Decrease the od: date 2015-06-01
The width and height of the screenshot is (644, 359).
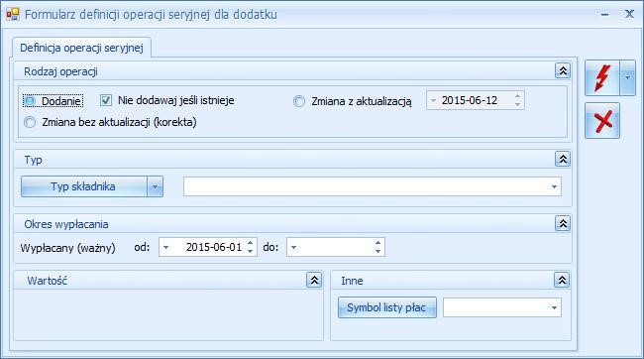[250, 251]
